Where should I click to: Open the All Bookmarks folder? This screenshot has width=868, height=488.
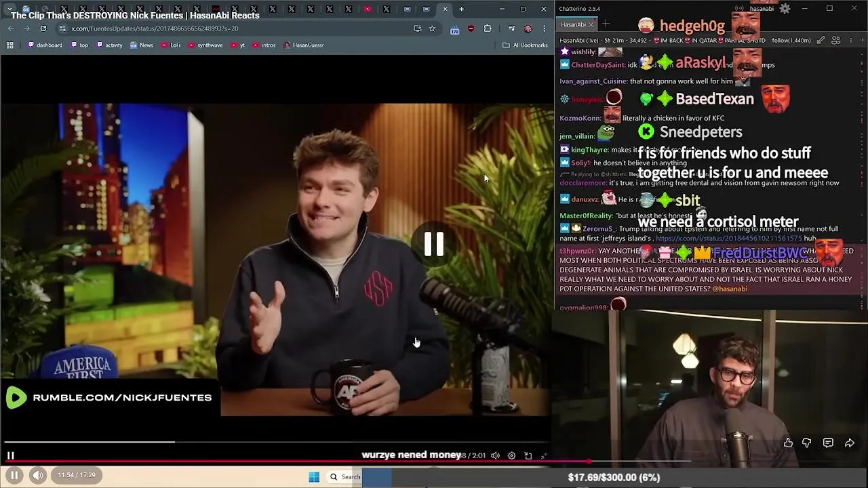(525, 45)
